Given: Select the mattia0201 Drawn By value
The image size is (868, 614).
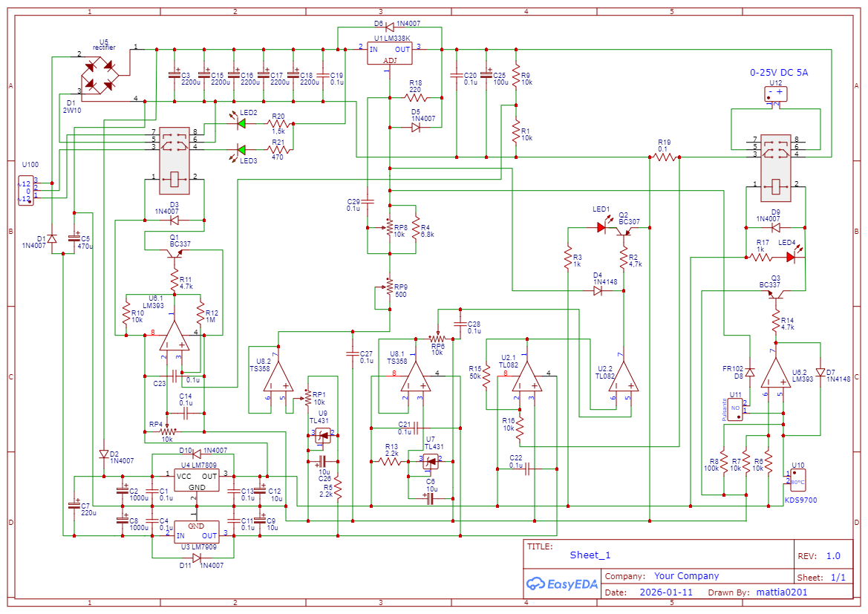Looking at the screenshot, I should click(781, 592).
